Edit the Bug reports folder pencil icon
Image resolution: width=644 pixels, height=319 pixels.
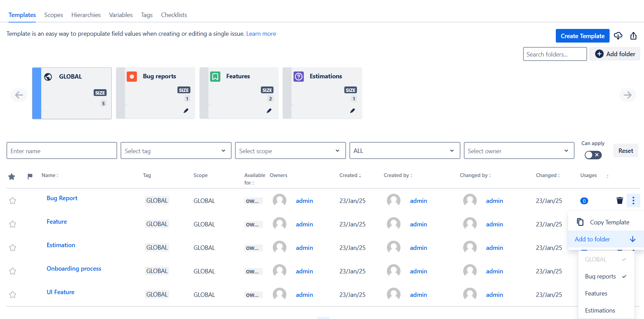pos(186,111)
